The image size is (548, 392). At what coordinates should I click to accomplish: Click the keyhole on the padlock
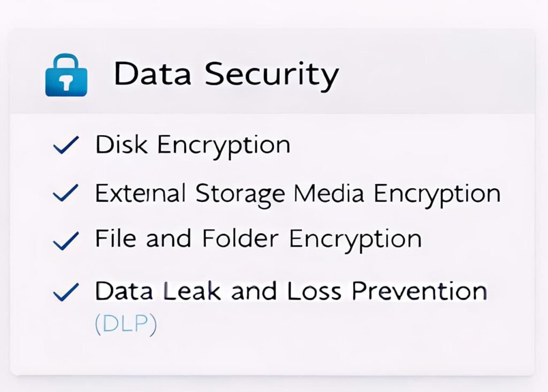[x=66, y=83]
